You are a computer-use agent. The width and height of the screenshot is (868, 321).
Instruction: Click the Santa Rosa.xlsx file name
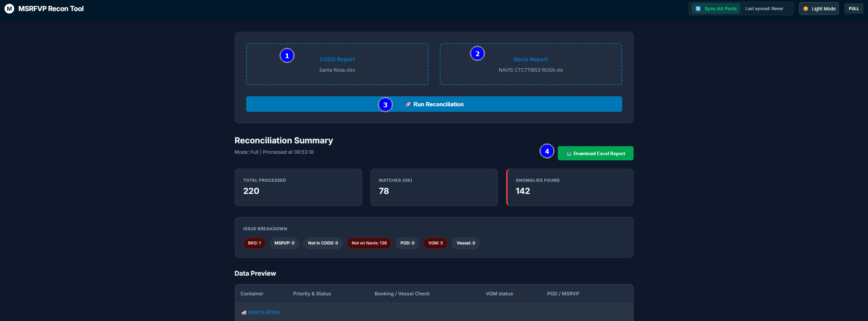[337, 70]
